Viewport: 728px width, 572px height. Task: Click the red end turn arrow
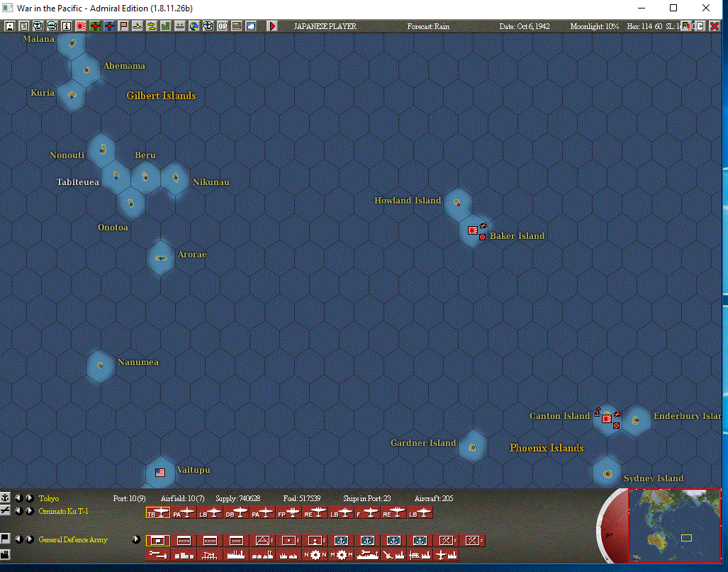point(272,26)
